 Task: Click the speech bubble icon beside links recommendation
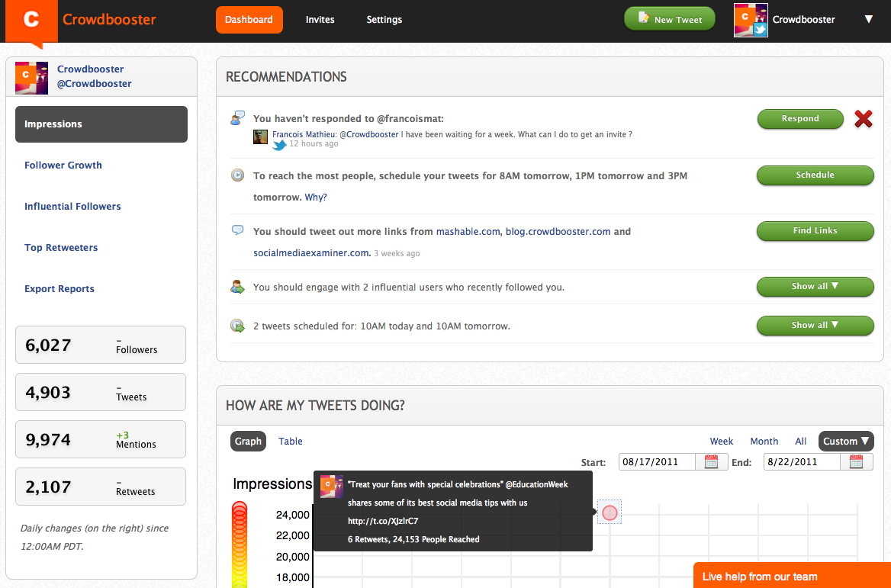(x=237, y=230)
